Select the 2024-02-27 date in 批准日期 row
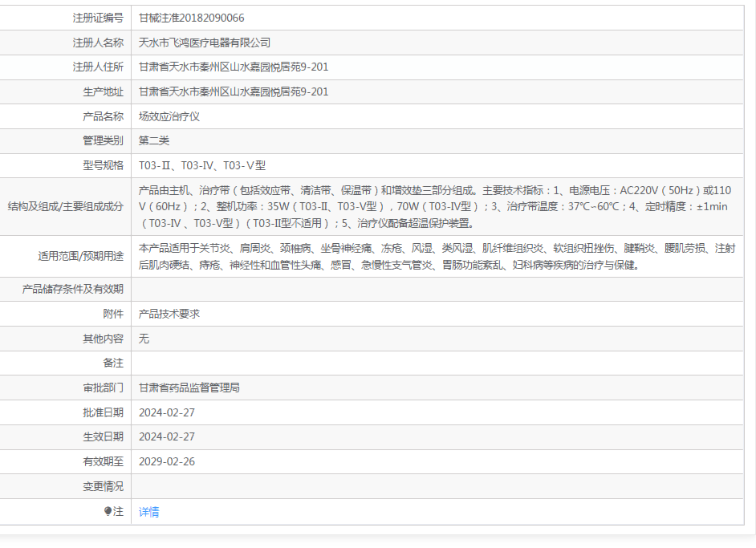Viewport: 756px width, 548px height. tap(167, 412)
